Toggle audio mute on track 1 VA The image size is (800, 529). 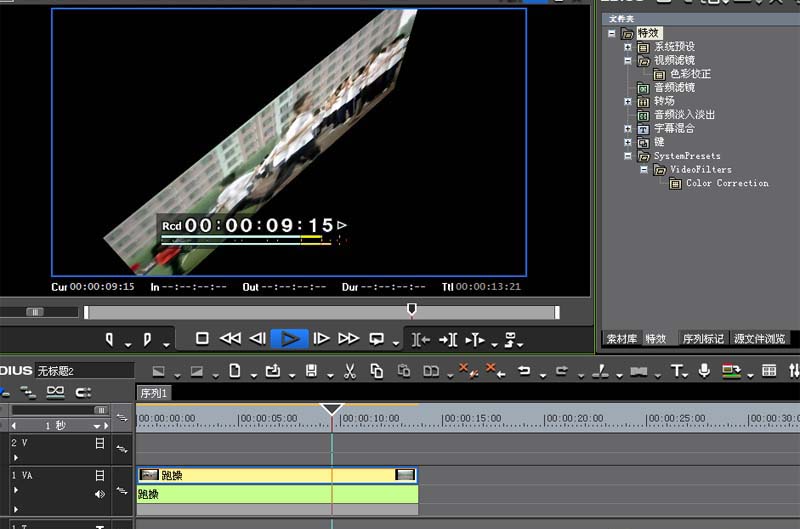100,494
